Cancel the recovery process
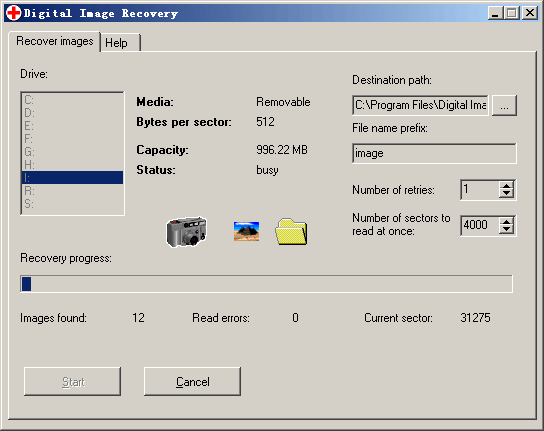 pyautogui.click(x=192, y=381)
